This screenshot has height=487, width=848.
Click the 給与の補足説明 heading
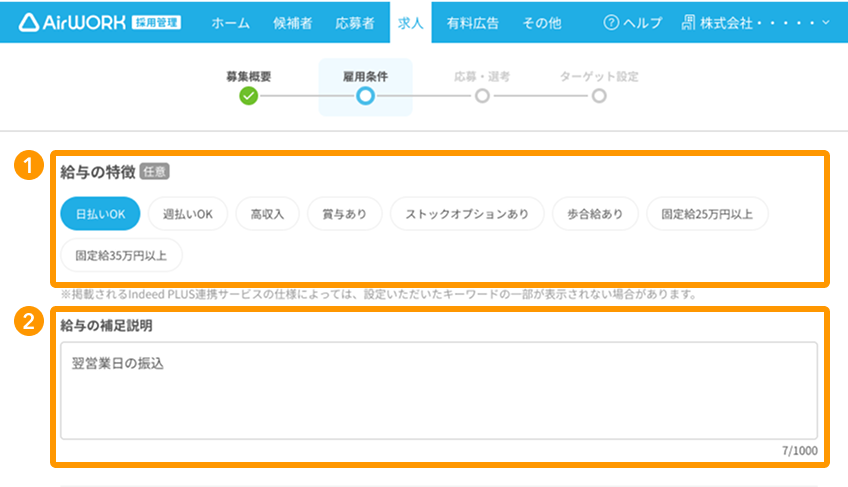click(106, 325)
